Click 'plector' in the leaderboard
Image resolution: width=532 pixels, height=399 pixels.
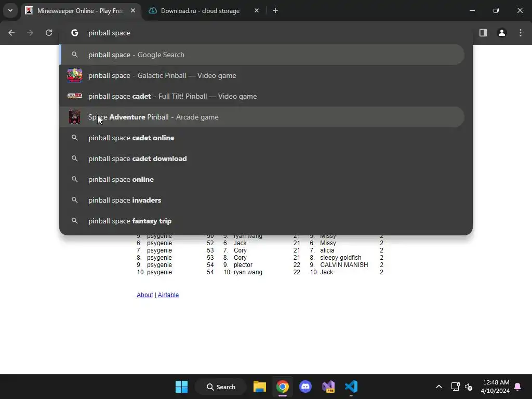[x=243, y=265]
